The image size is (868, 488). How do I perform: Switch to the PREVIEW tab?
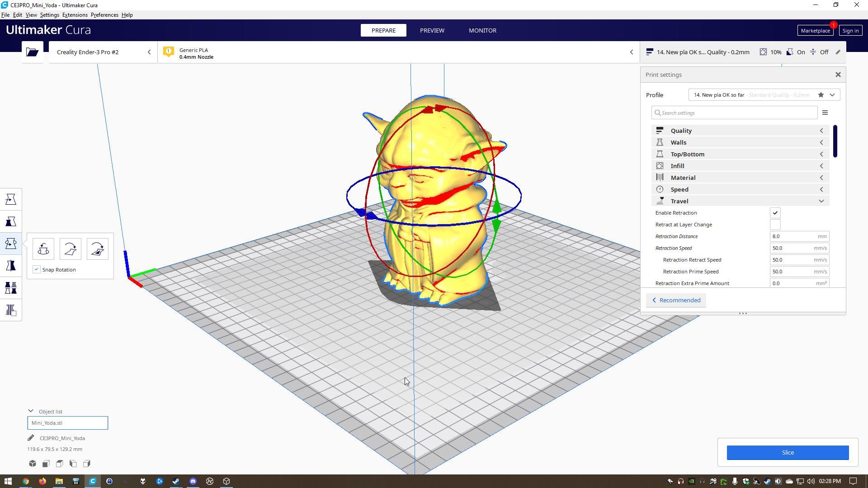pos(432,30)
